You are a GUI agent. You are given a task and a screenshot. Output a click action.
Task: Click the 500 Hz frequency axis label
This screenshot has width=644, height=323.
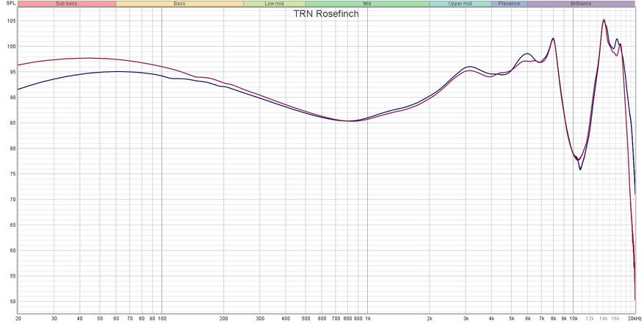pyautogui.click(x=305, y=319)
